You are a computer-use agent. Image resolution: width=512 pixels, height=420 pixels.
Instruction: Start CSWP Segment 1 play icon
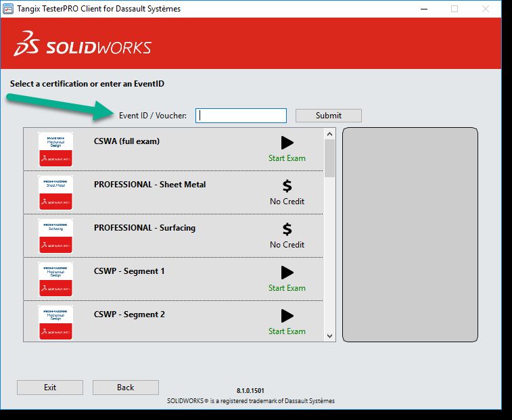point(287,273)
